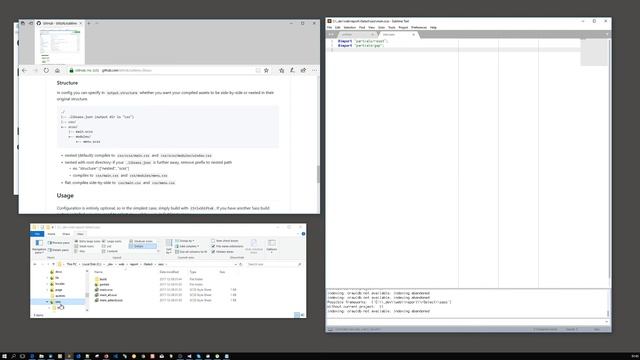Toggle the Preview pane in Explorer ribbon

pos(59,243)
